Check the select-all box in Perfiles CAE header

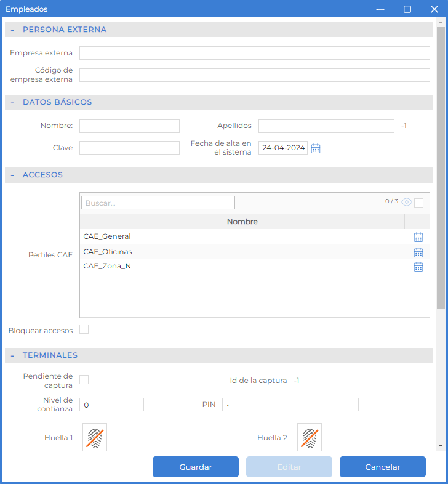click(418, 203)
